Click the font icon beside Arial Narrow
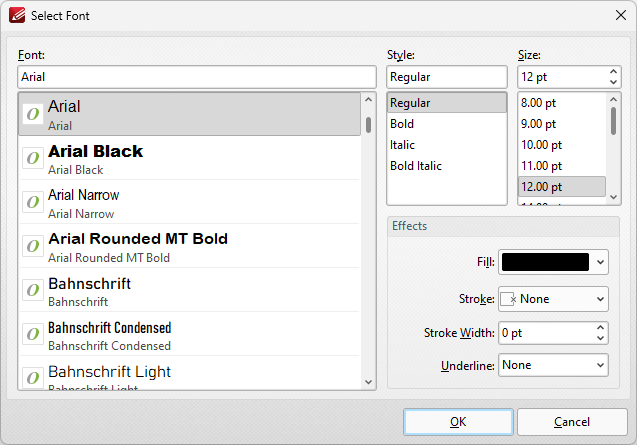 (x=32, y=202)
